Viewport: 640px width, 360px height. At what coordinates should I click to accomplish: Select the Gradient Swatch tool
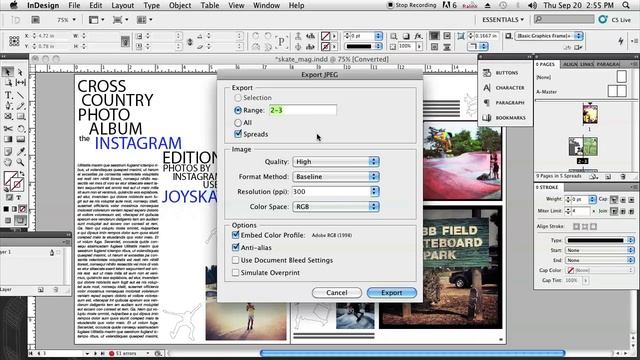8,140
